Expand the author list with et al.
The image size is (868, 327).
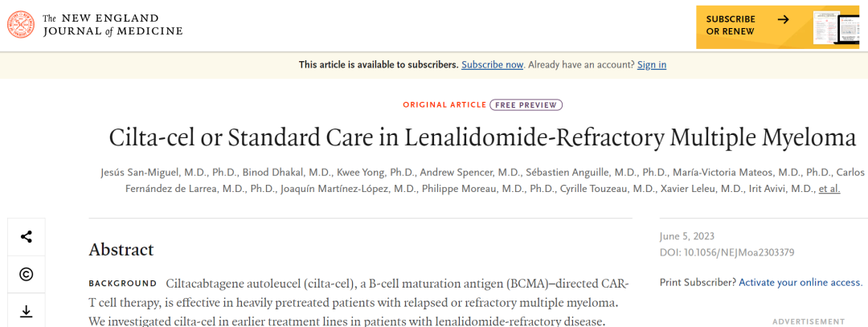[x=829, y=189]
